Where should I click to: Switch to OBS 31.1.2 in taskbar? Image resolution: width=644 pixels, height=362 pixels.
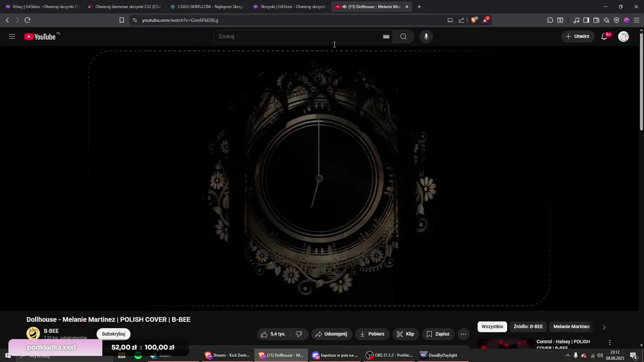coord(389,355)
